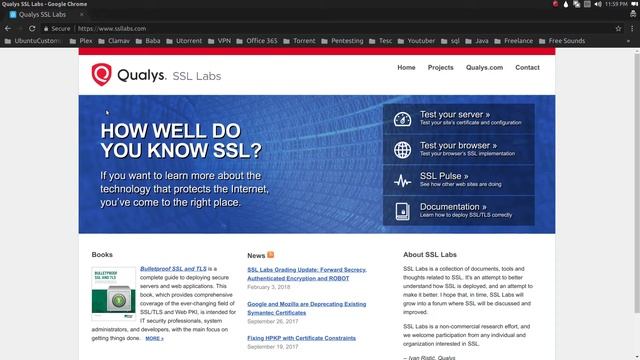
Task: Open the Torrent bookmark folder
Action: pos(299,41)
